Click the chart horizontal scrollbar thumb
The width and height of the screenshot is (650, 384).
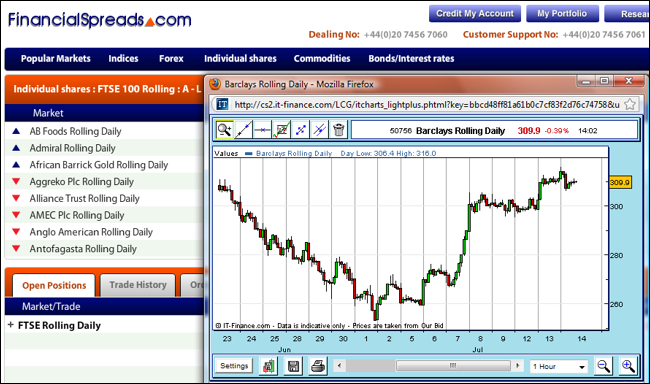point(453,366)
